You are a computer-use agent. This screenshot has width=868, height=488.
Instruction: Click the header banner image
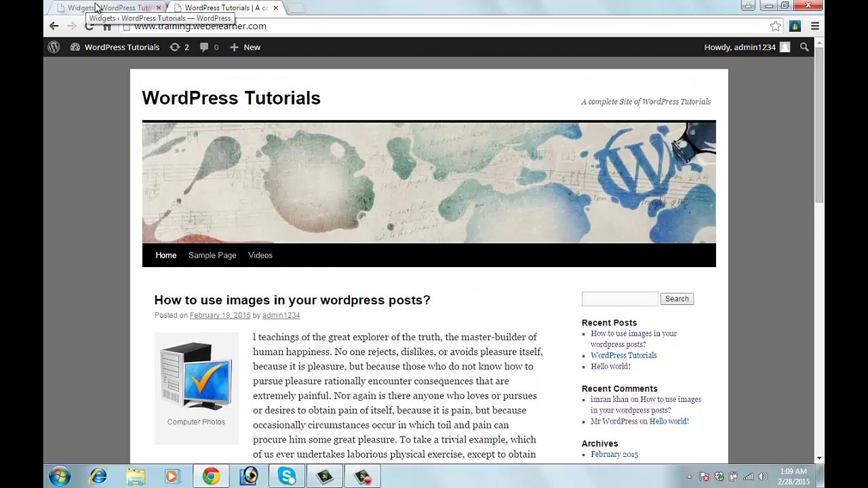429,182
